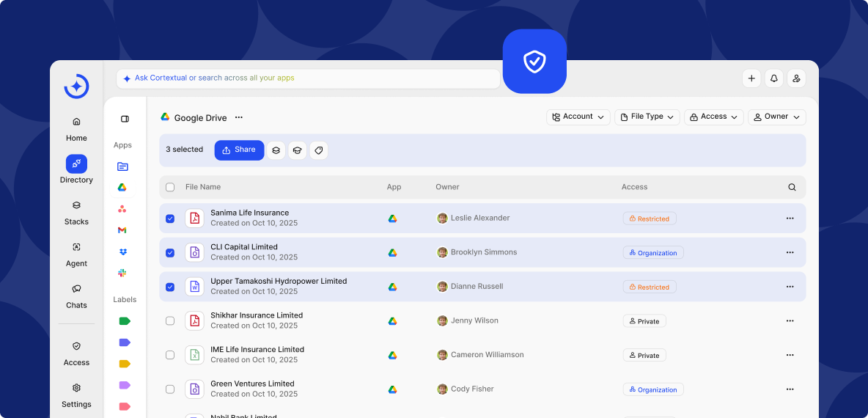Open the Agent navigation item
This screenshot has height=418, width=868.
tap(76, 254)
